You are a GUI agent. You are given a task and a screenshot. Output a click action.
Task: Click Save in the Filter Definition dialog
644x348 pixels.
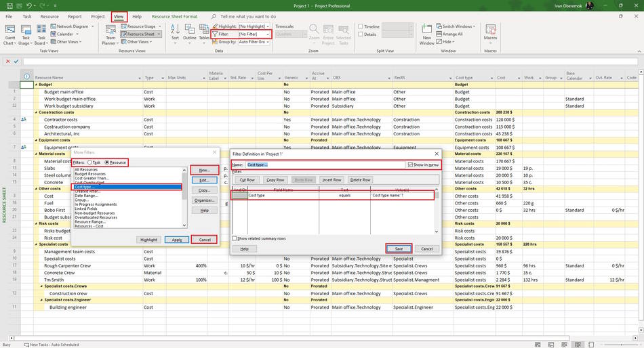click(399, 248)
